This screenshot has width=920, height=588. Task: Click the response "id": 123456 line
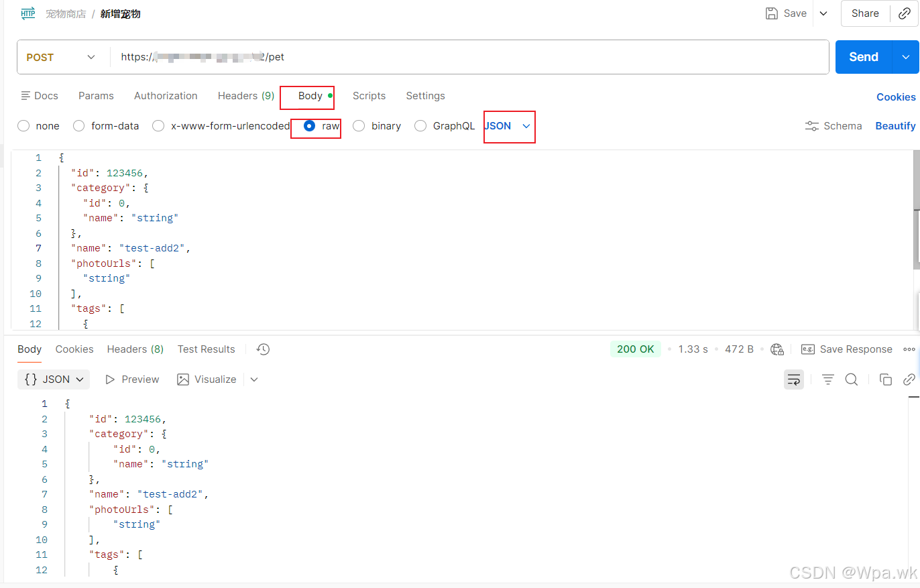128,419
